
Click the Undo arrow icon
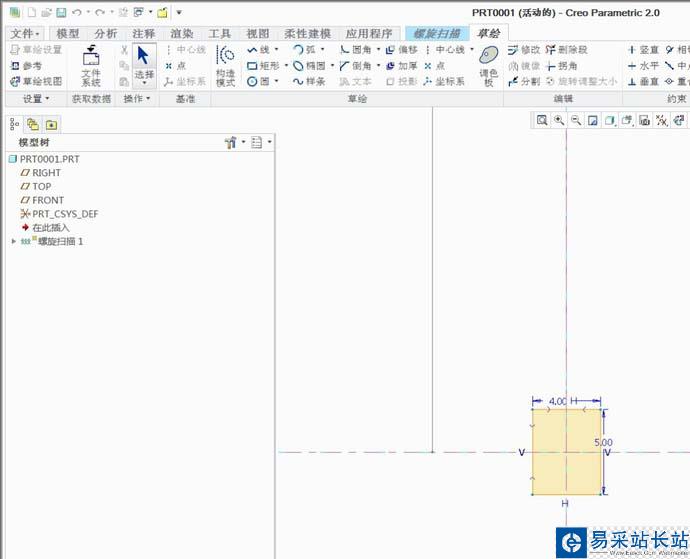[x=77, y=12]
